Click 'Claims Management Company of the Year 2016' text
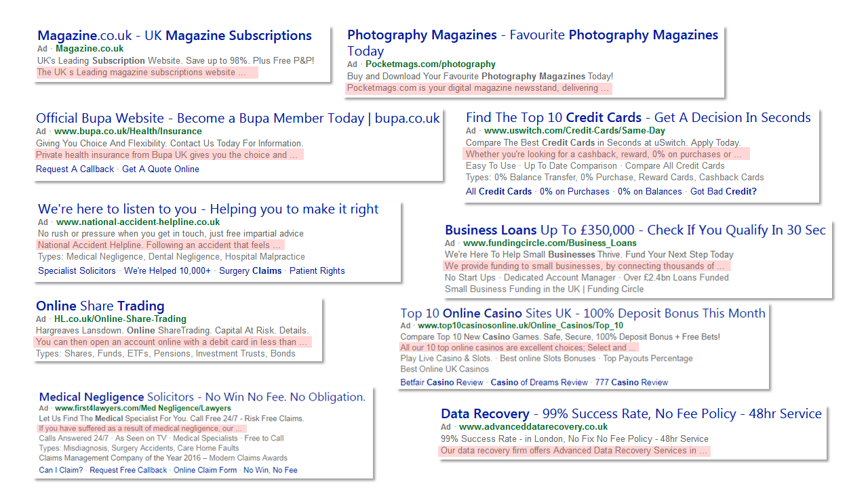 tap(163, 458)
